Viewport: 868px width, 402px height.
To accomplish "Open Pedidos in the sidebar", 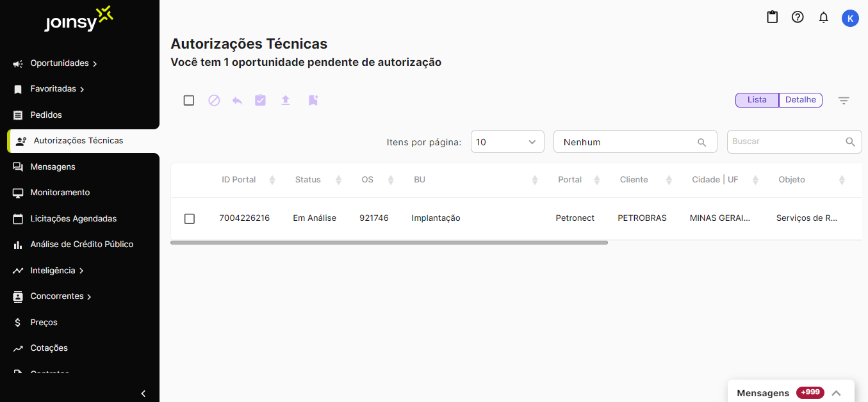I will click(46, 115).
